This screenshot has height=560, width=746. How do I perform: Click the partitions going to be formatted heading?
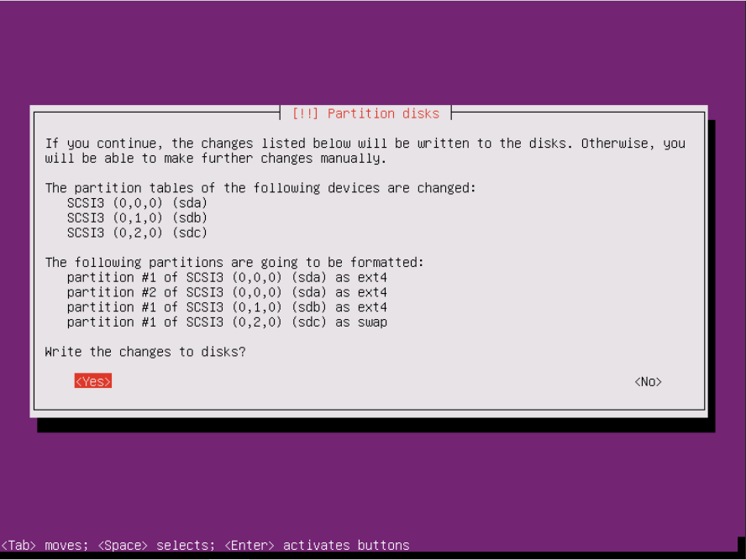click(x=234, y=263)
